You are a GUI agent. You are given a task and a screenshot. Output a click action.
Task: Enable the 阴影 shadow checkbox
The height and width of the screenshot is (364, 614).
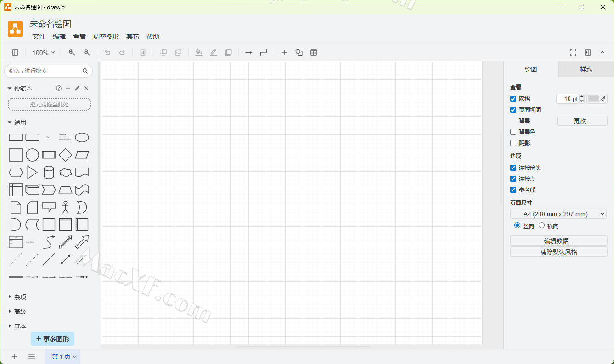(513, 143)
